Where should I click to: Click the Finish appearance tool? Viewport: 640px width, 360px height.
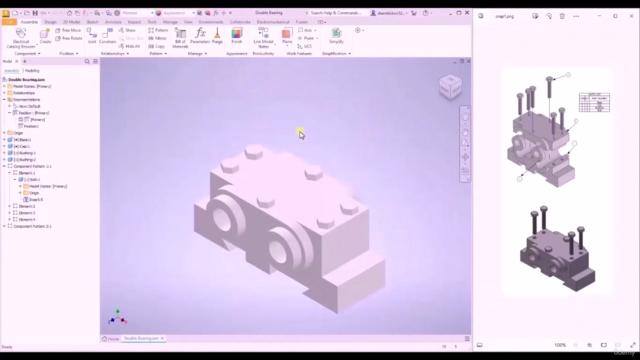tap(237, 36)
